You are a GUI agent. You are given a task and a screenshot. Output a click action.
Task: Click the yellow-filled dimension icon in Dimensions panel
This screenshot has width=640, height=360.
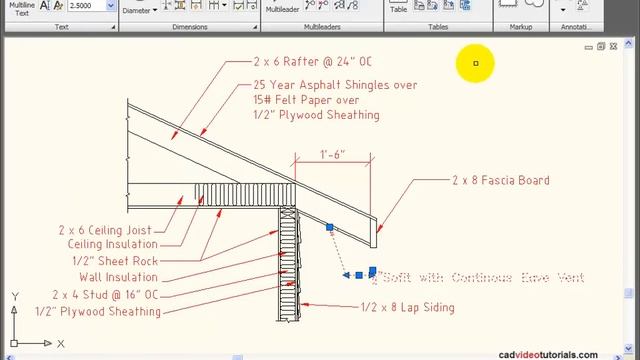(x=180, y=5)
